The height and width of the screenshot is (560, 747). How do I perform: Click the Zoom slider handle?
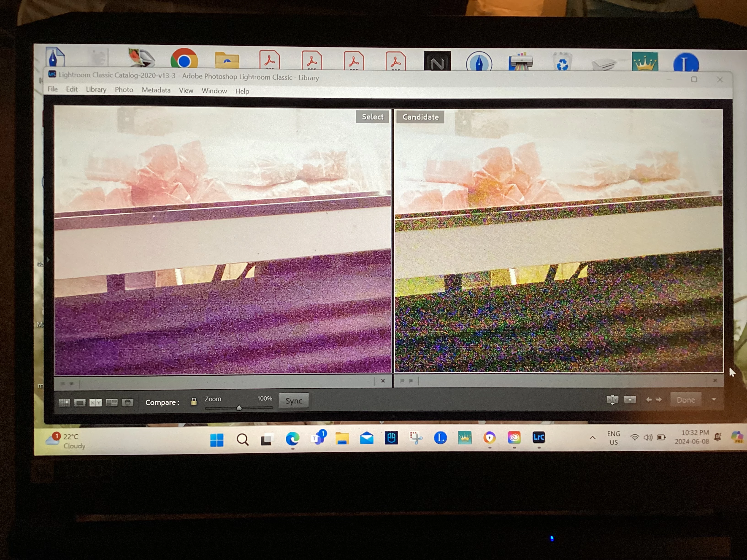[x=239, y=408]
